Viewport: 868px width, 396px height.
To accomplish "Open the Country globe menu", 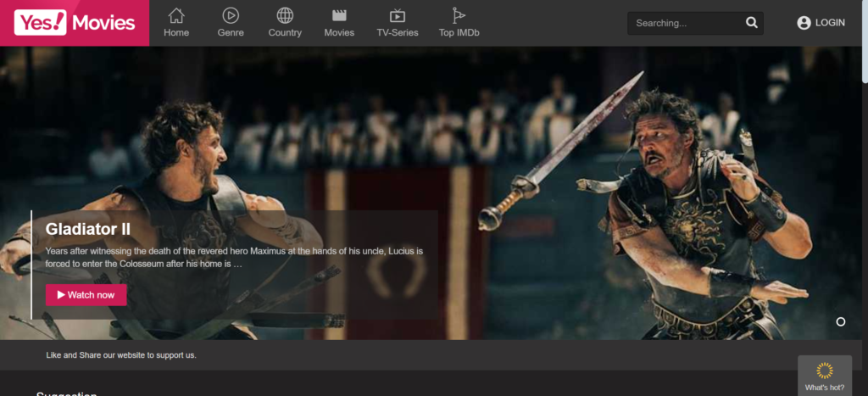I will [x=285, y=23].
